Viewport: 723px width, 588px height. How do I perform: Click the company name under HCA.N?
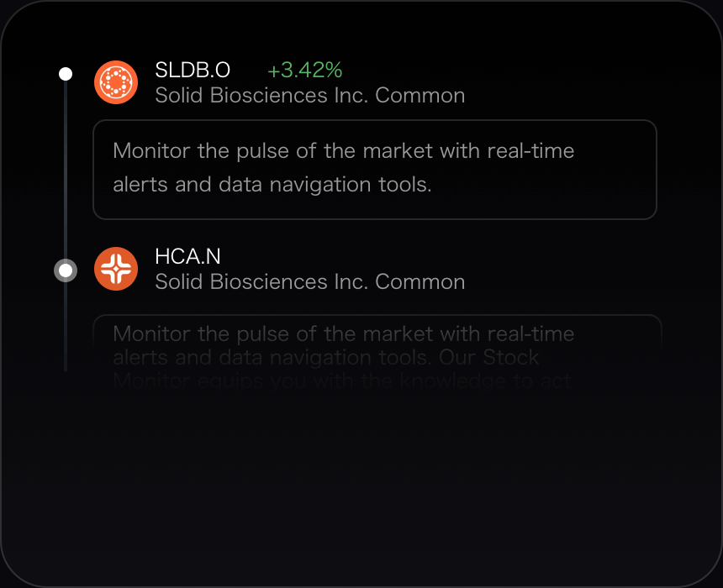309,281
